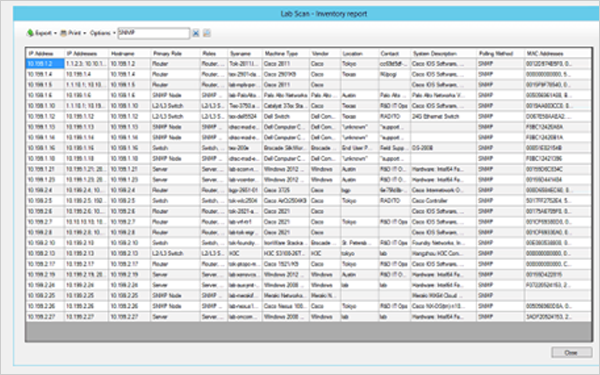Screen dimensions: 600x375
Task: Select the Palo Alto Networks machine type cell
Action: (286, 95)
